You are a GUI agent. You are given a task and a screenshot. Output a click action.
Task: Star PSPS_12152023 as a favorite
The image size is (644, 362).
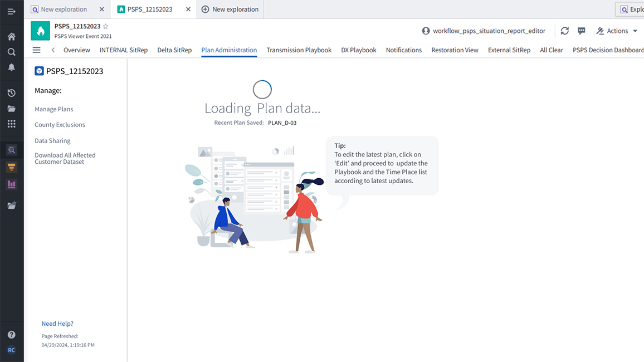tap(106, 26)
